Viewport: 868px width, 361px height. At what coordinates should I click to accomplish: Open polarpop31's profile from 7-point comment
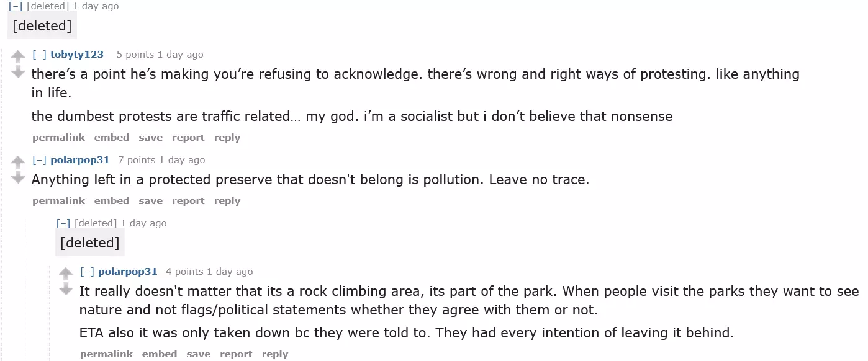(80, 160)
